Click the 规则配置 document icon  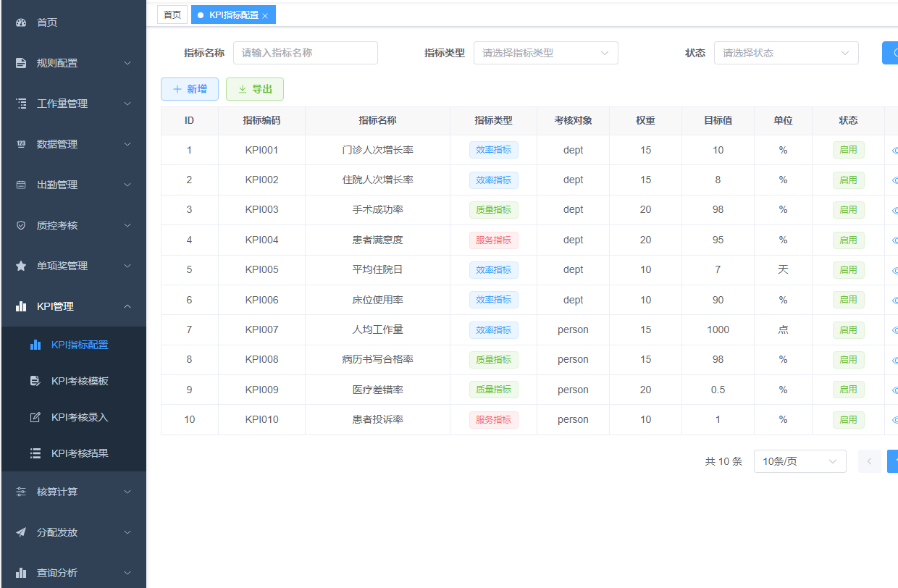[x=21, y=63]
